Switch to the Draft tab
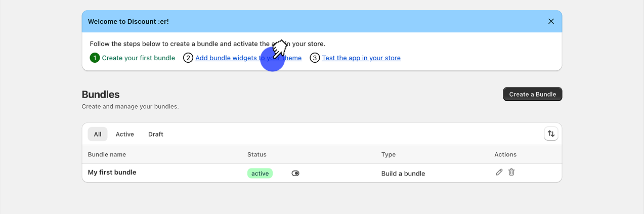 click(156, 134)
